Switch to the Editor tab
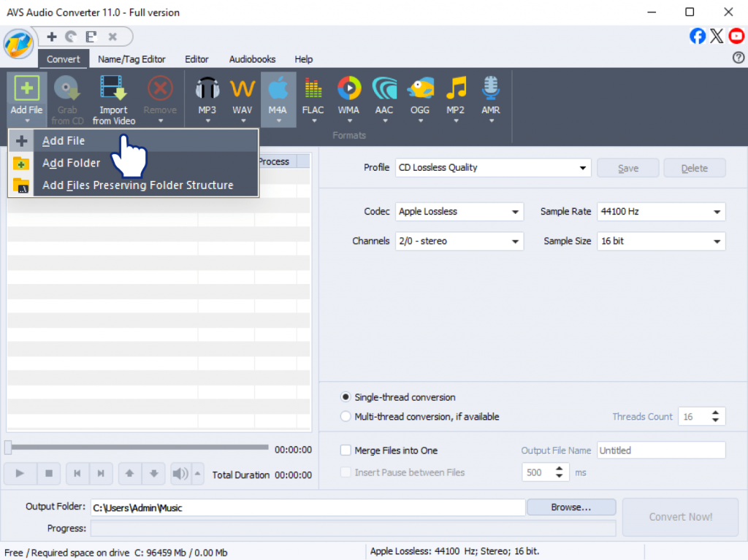Viewport: 748px width, 560px height. tap(196, 59)
